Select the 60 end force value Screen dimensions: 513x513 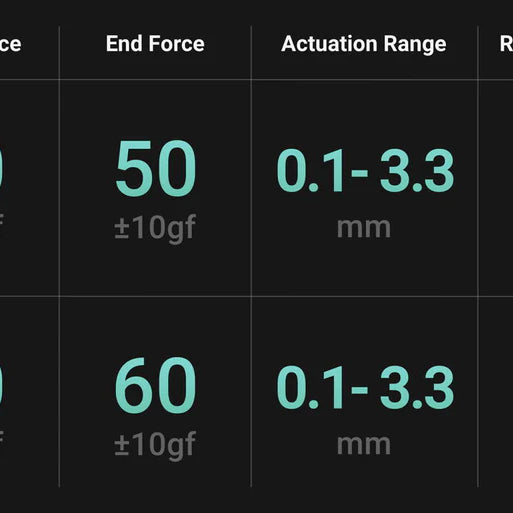[155, 385]
